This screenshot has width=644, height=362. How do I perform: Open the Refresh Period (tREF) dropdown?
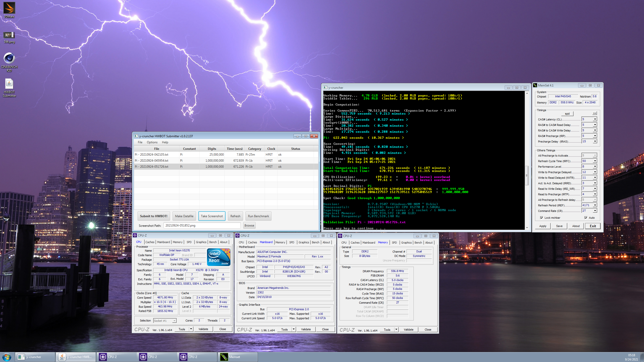(595, 205)
